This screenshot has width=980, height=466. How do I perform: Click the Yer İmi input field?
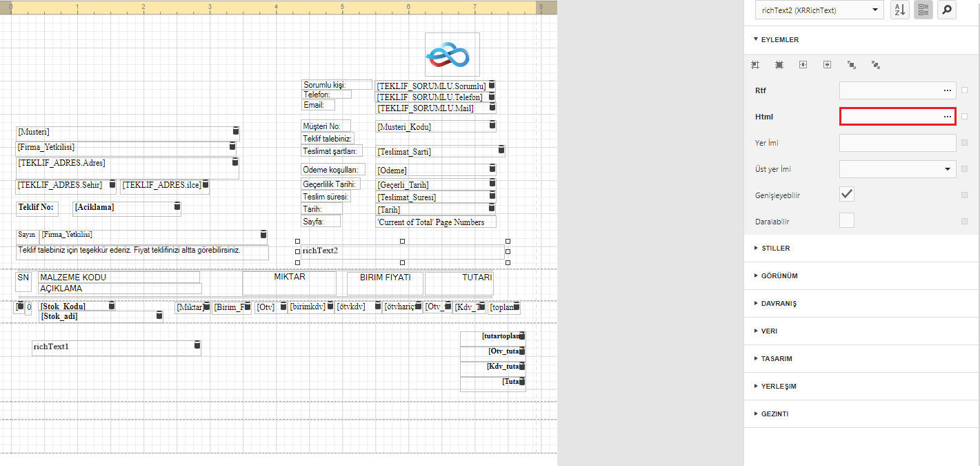(897, 143)
